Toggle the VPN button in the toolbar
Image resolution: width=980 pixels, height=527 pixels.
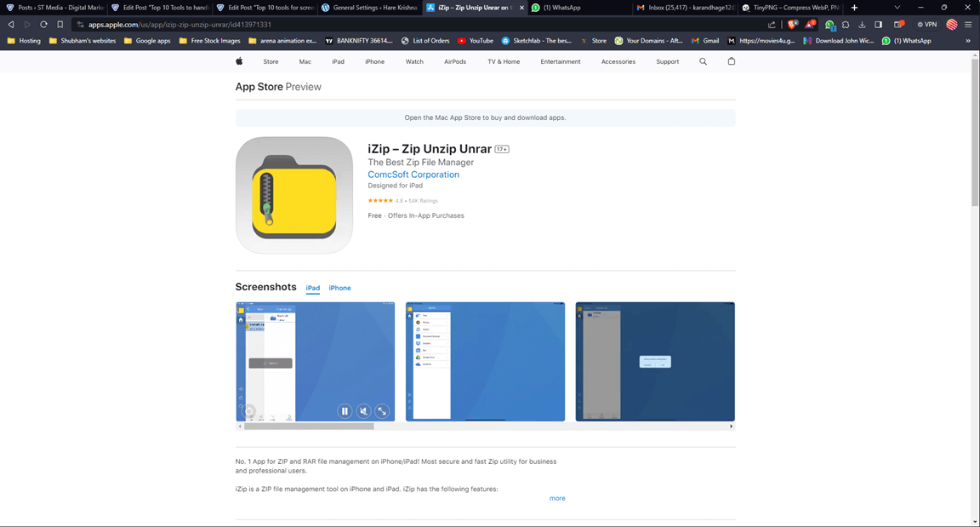tap(926, 25)
